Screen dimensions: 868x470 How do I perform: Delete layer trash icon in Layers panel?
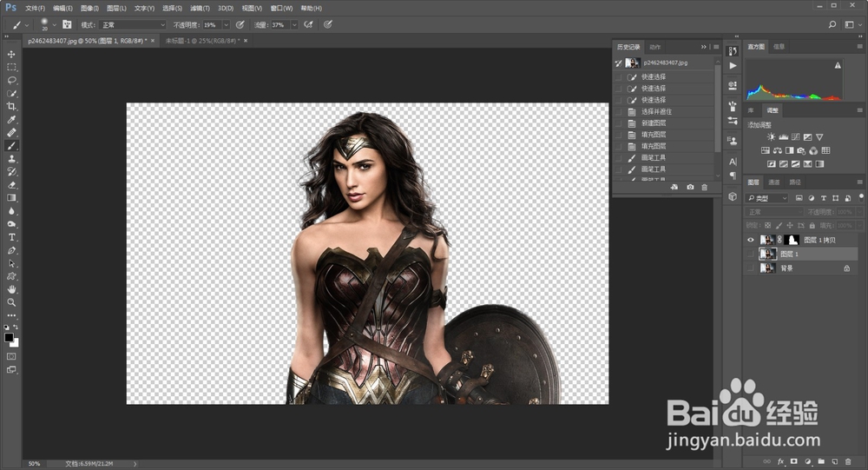(848, 461)
